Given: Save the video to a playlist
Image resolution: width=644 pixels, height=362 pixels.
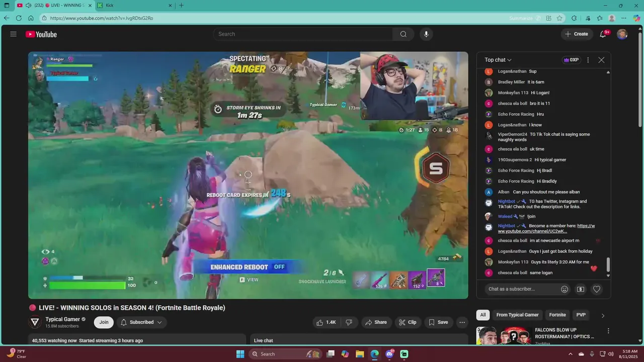Looking at the screenshot, I should (x=438, y=322).
